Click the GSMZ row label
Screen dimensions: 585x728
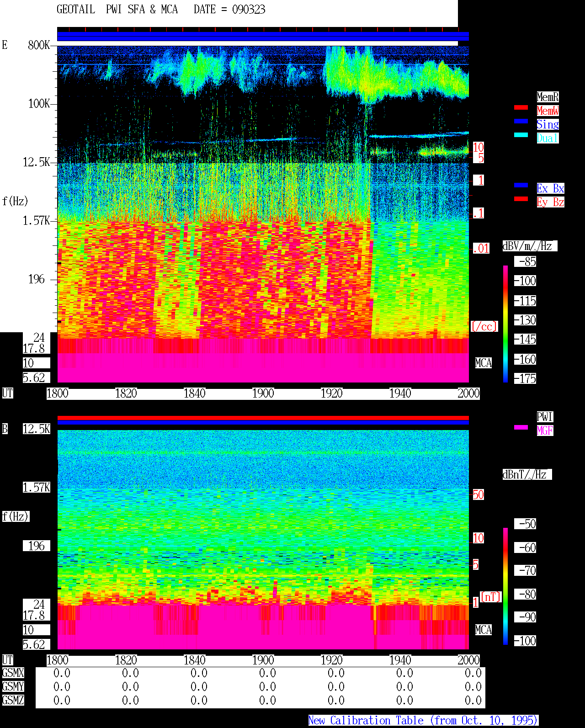[13, 701]
